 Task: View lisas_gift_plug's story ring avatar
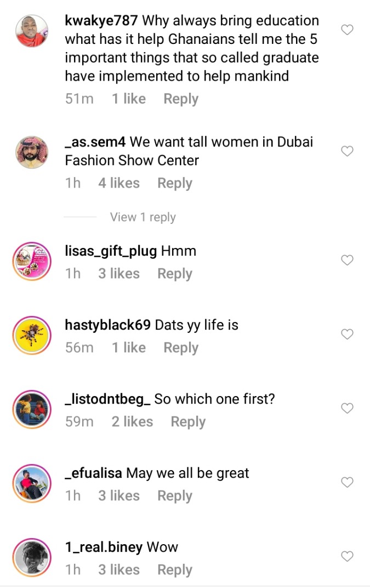pyautogui.click(x=32, y=261)
